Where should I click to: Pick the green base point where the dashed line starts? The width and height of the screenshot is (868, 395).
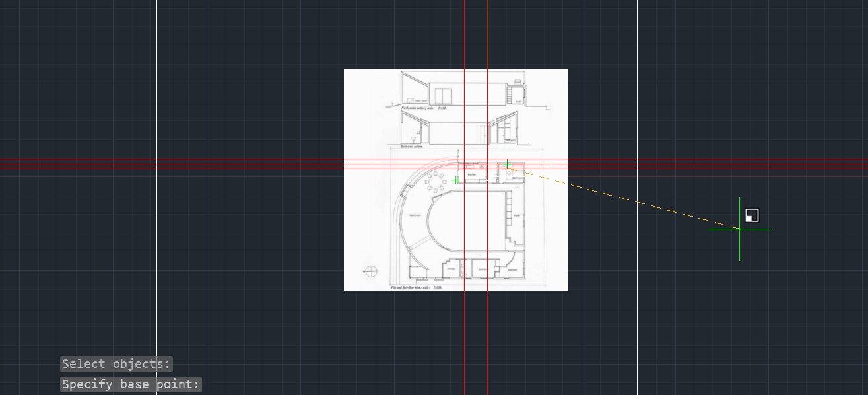click(x=507, y=164)
